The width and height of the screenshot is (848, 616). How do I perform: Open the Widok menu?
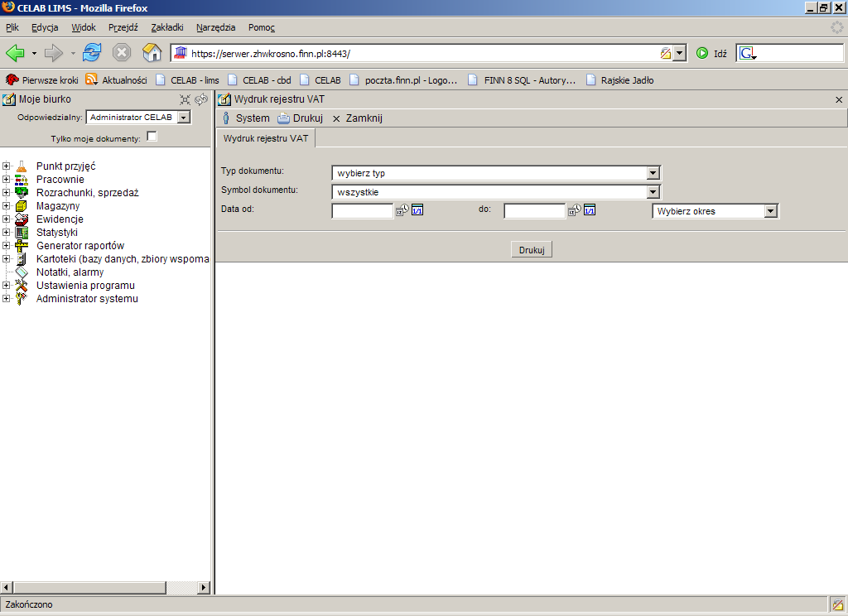[x=84, y=27]
